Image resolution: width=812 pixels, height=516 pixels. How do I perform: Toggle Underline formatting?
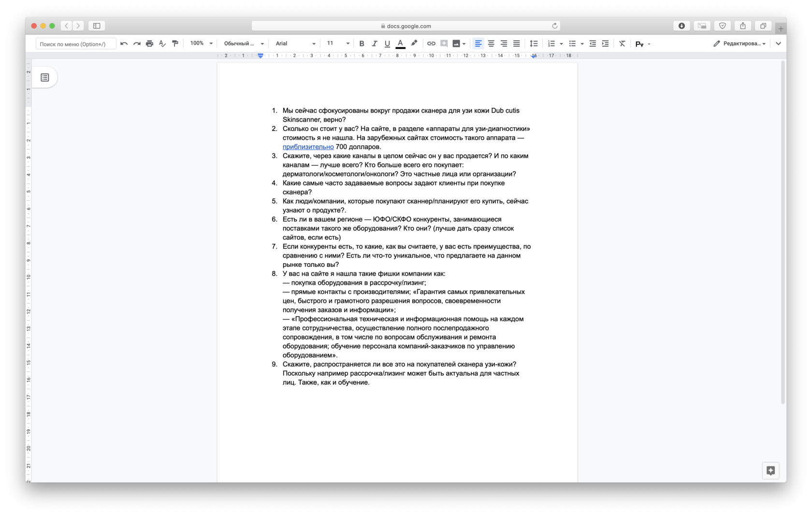[x=387, y=44]
